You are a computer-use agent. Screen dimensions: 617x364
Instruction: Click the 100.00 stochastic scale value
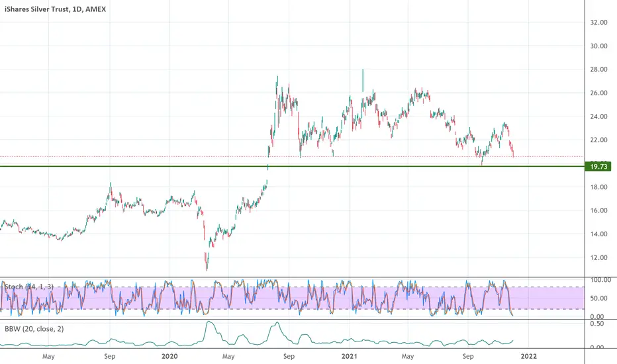[600, 280]
